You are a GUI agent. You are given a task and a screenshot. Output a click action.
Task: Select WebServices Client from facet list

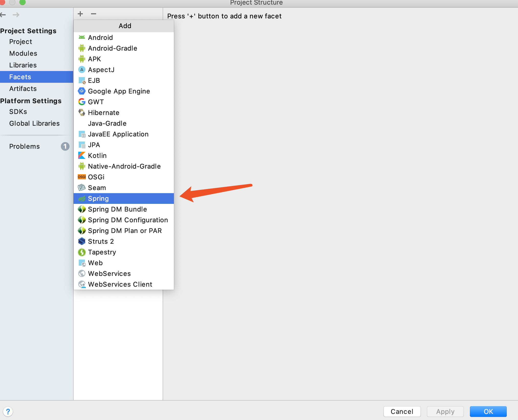tap(120, 284)
